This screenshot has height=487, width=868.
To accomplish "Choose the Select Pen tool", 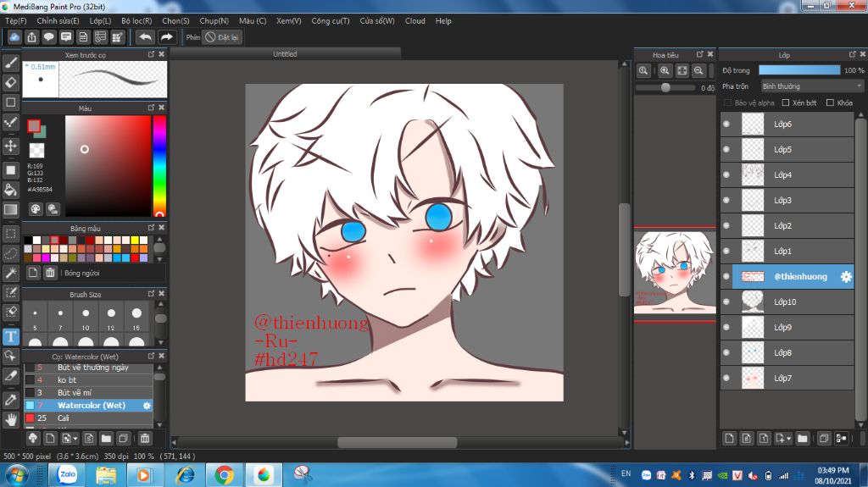I will point(11,293).
